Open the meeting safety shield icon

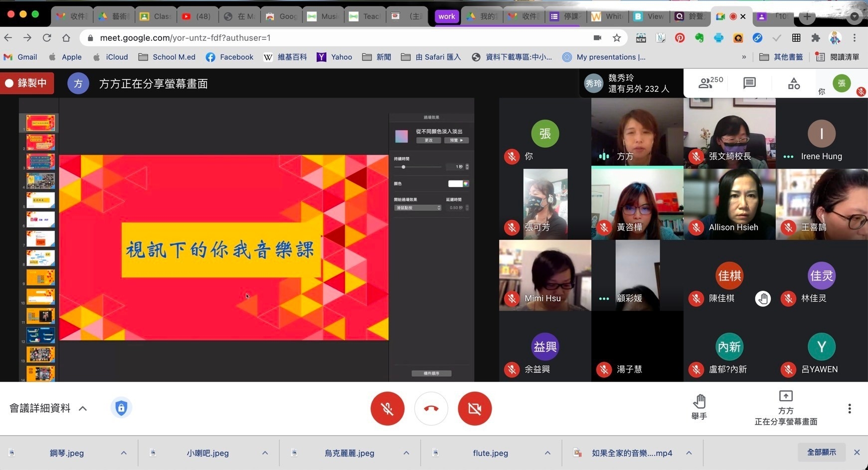(x=121, y=408)
